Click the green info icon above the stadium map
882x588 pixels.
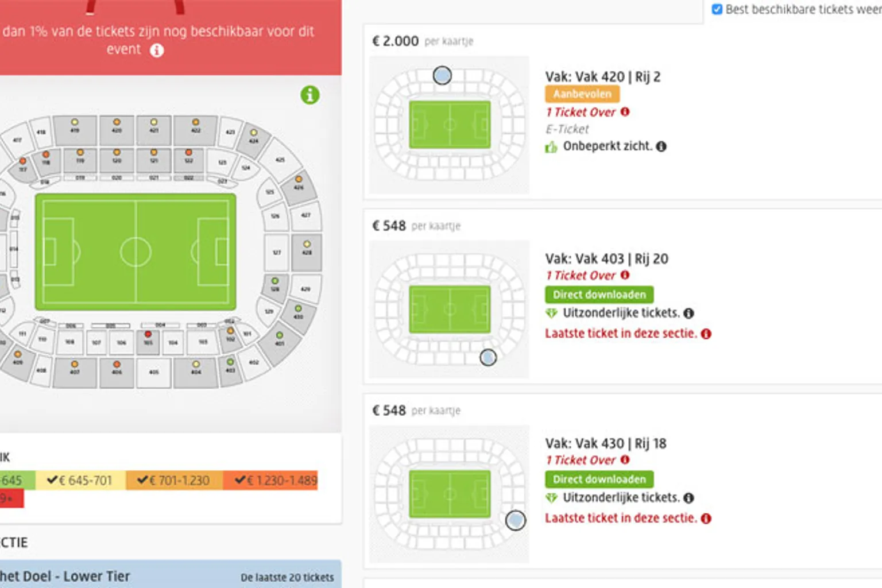310,95
